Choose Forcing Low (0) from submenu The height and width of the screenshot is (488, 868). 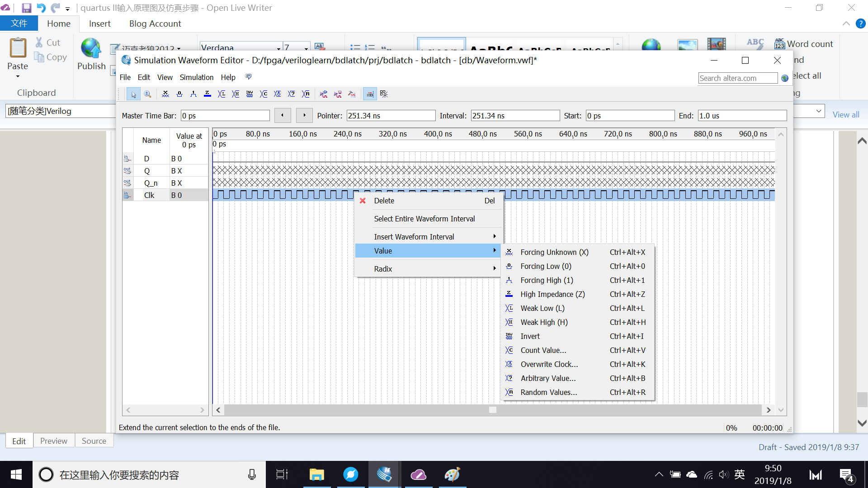578,266
